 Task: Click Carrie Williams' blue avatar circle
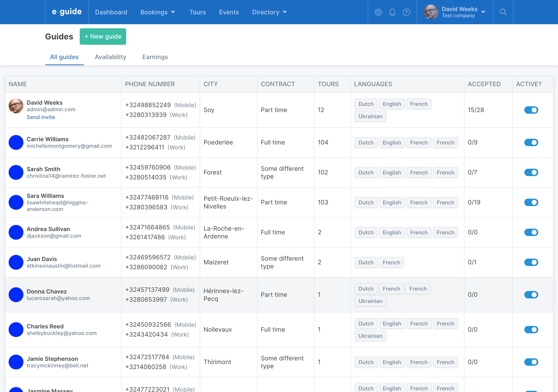(x=16, y=142)
